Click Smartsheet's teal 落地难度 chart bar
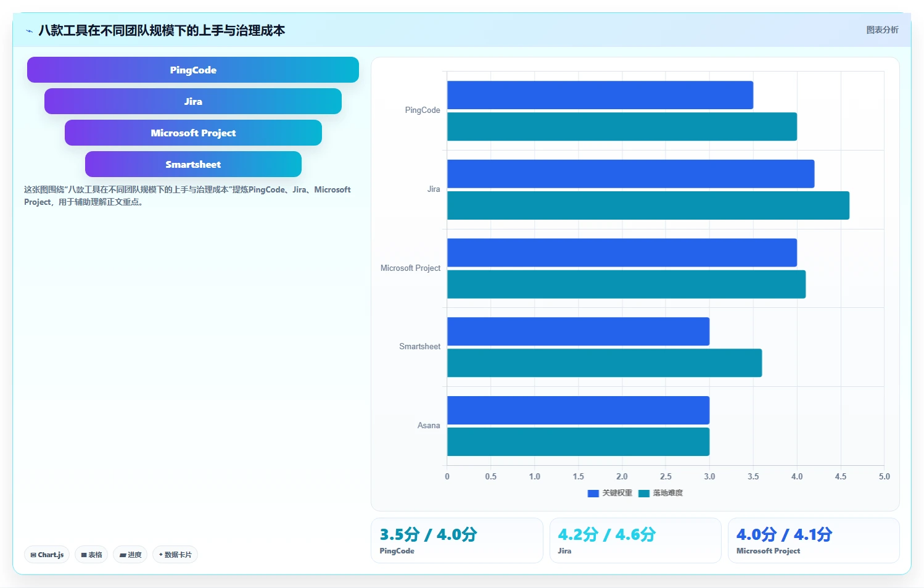Image resolution: width=924 pixels, height=588 pixels. (x=604, y=363)
